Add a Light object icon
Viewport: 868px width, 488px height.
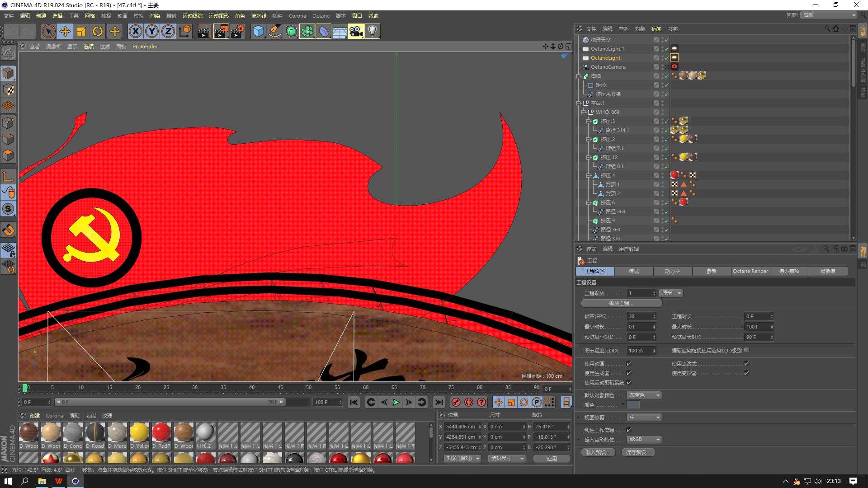[372, 31]
